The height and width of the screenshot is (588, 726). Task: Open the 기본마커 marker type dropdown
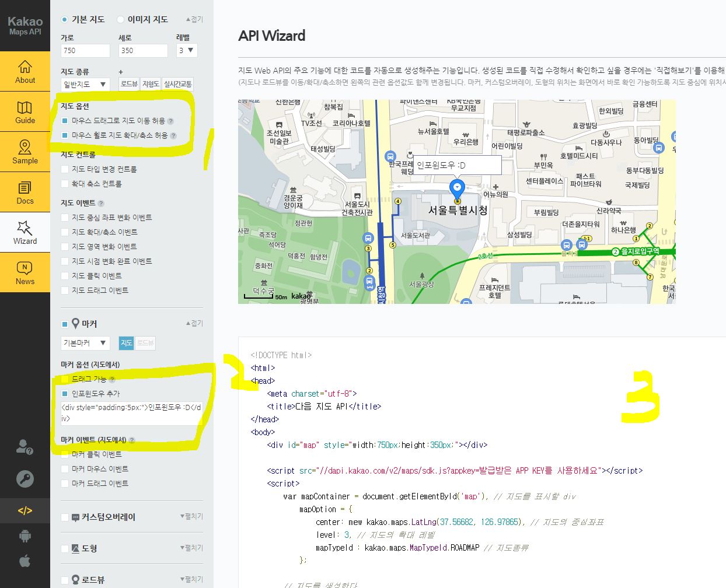tap(85, 343)
